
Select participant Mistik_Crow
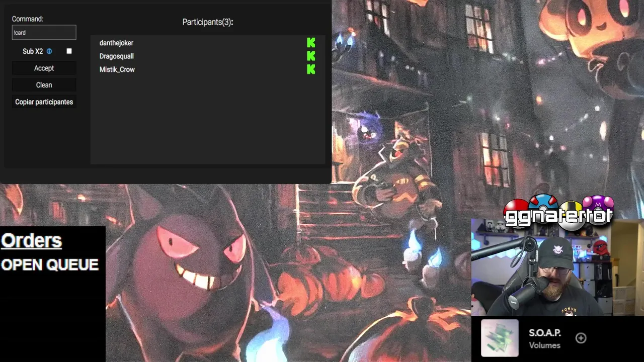tap(117, 69)
